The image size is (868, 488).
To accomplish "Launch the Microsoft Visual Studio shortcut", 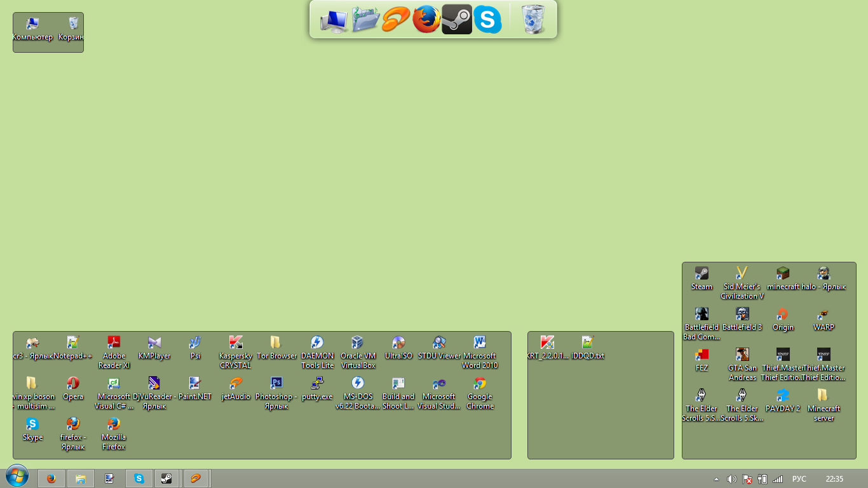I will coord(439,393).
